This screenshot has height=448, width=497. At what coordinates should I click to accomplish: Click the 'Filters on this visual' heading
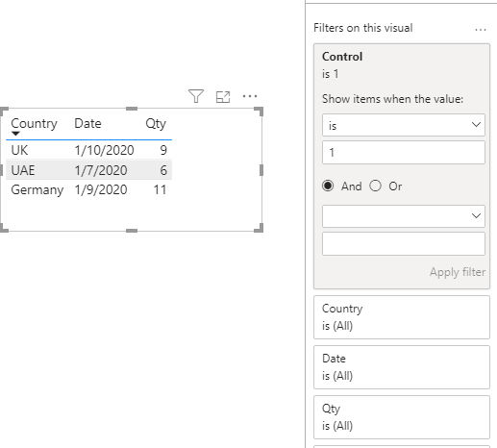pyautogui.click(x=363, y=28)
